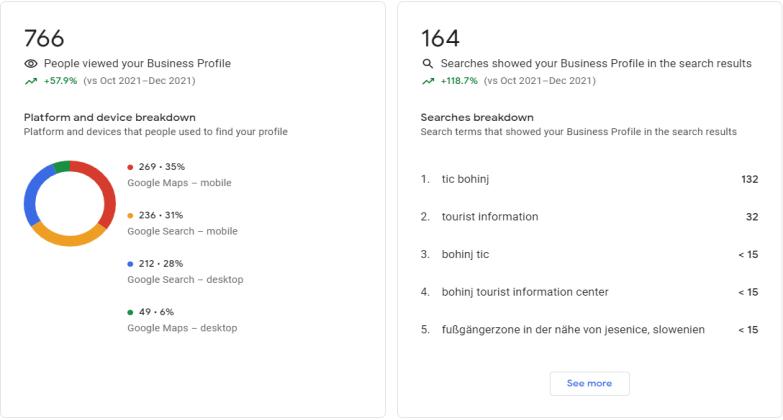The image size is (783, 420).
Task: Open 'bohinj tourist information center' search term
Action: click(525, 292)
